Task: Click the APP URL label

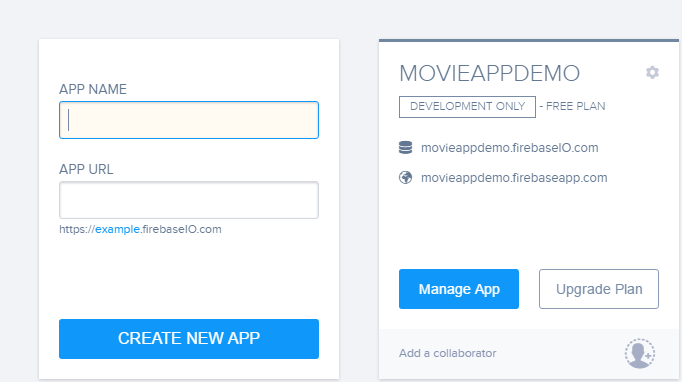Action: (86, 169)
